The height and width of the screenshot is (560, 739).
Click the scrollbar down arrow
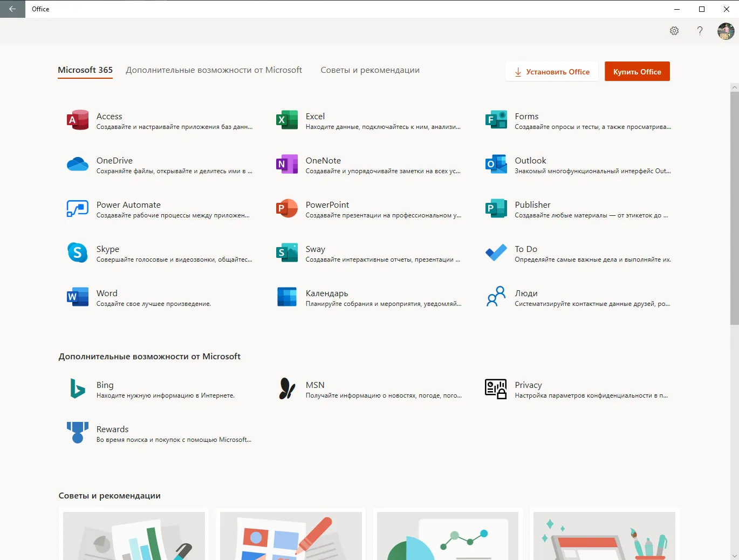click(x=734, y=555)
